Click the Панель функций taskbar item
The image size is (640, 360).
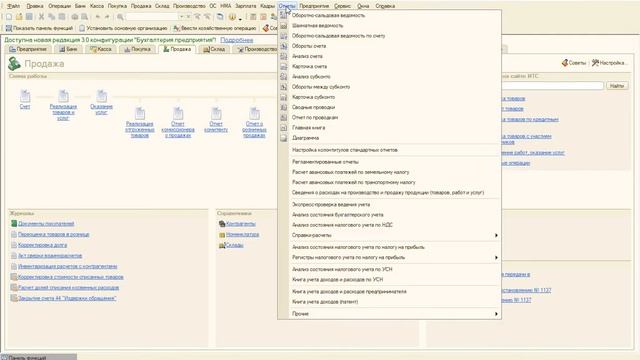38,357
